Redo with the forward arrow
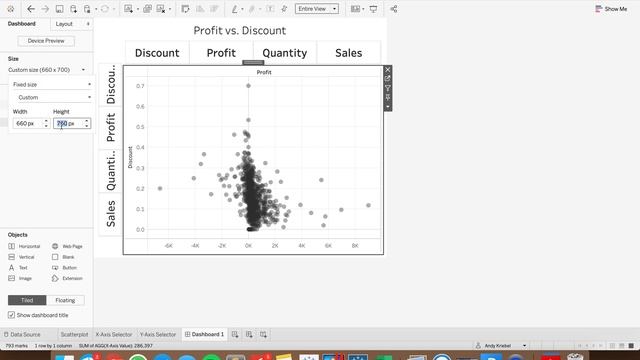Image resolution: width=640 pixels, height=360 pixels. click(x=45, y=9)
